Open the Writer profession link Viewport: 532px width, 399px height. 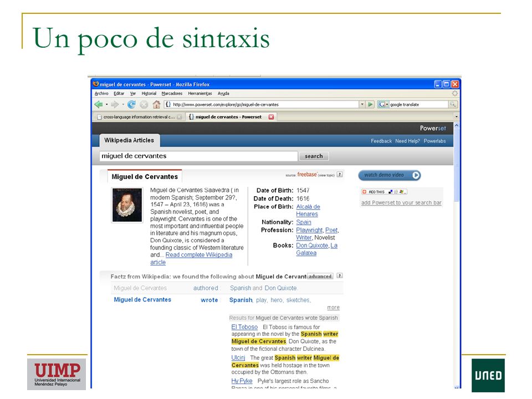coord(304,238)
